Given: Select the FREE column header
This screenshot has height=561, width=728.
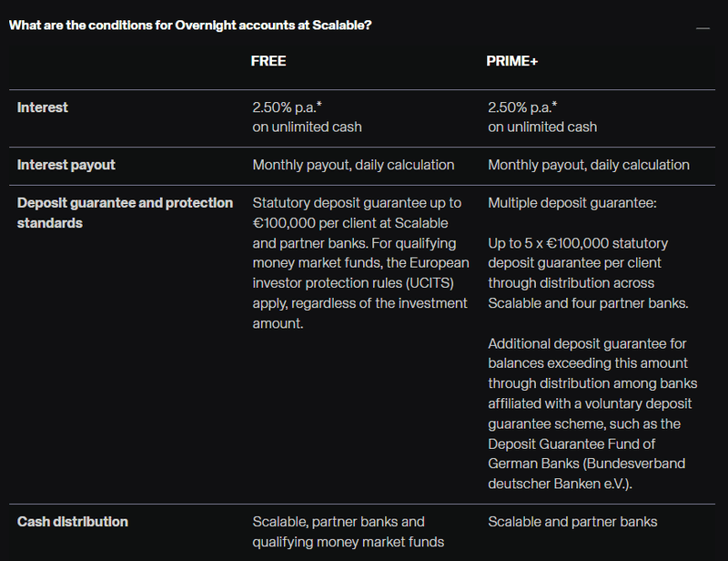Looking at the screenshot, I should (x=268, y=61).
